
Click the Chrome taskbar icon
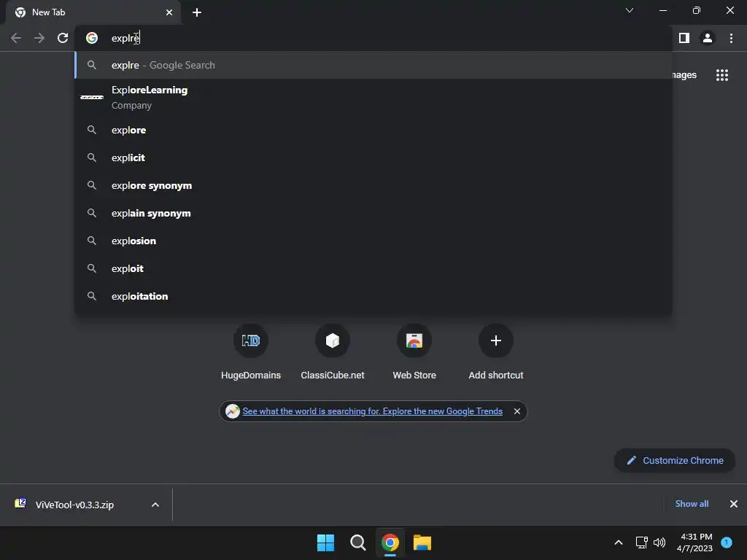point(390,542)
